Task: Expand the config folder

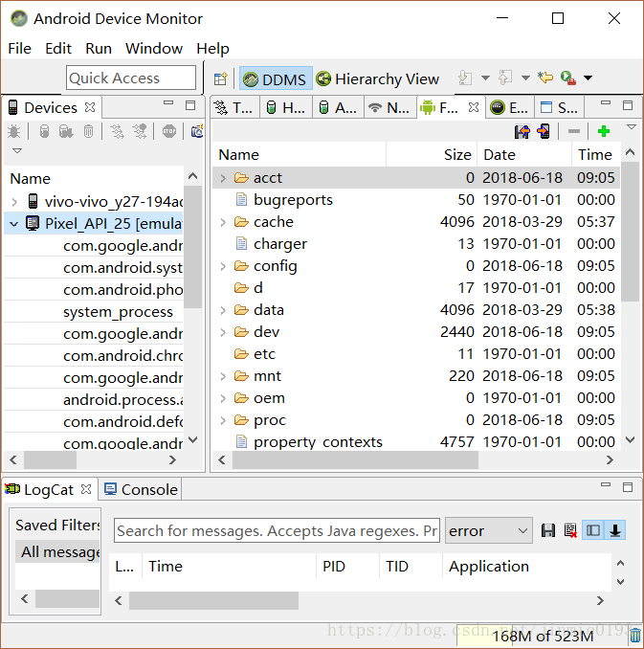Action: click(x=223, y=266)
